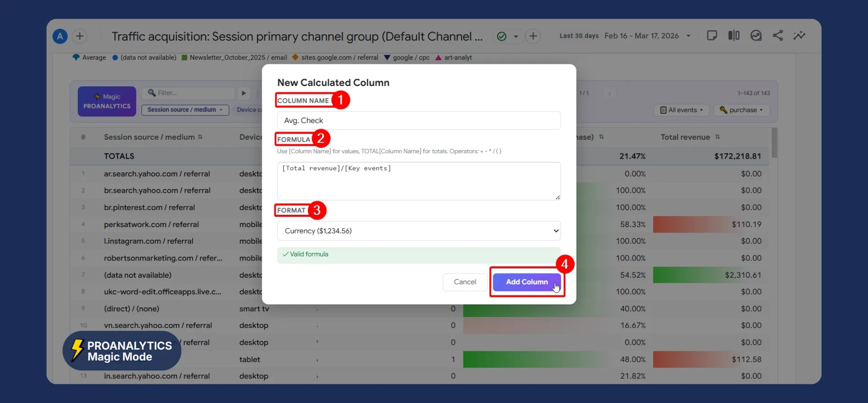Select row 'l.instagram.com / referral'
The width and height of the screenshot is (868, 403).
148,241
